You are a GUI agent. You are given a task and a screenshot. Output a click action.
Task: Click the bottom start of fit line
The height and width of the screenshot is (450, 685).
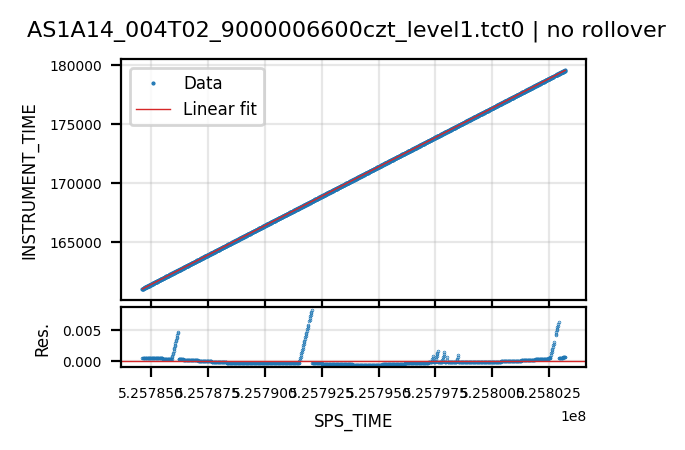click(x=143, y=289)
